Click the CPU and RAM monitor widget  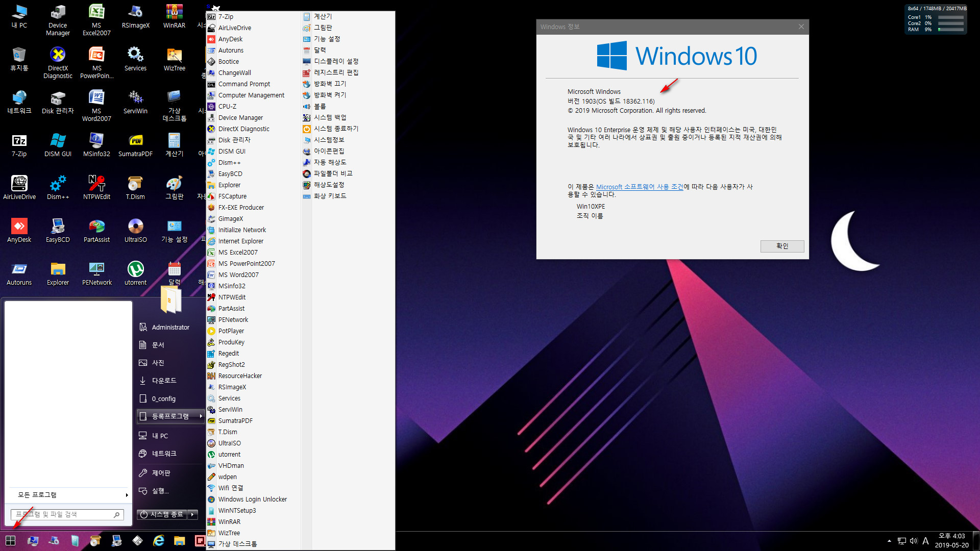pyautogui.click(x=936, y=19)
